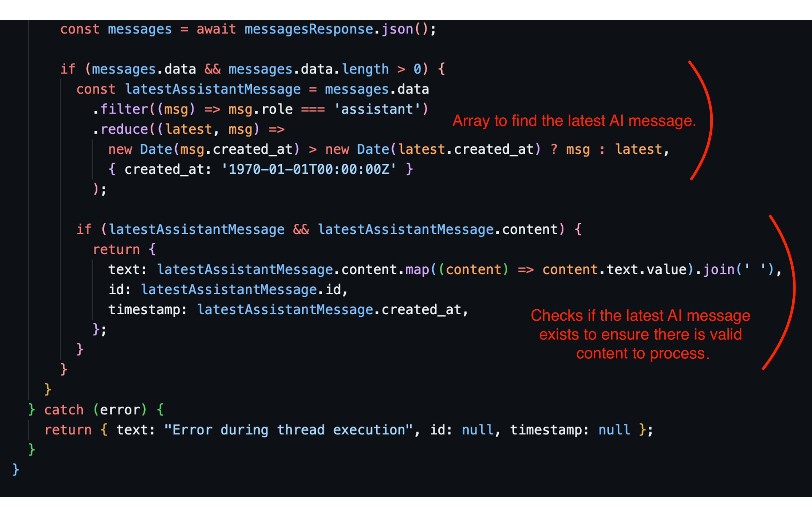Viewport: 812px width, 517px height.
Task: Click the annotation 'Checks if the latest AI message'
Action: click(x=640, y=316)
